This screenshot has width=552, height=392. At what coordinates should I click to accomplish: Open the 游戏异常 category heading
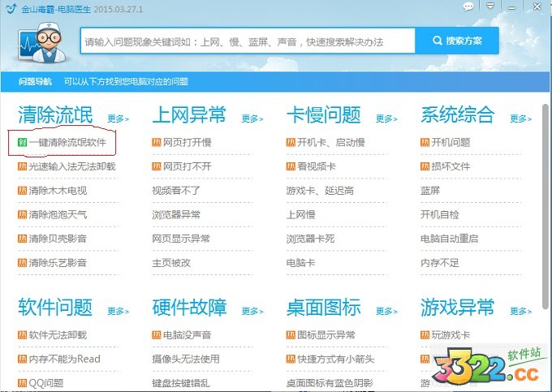(x=458, y=307)
